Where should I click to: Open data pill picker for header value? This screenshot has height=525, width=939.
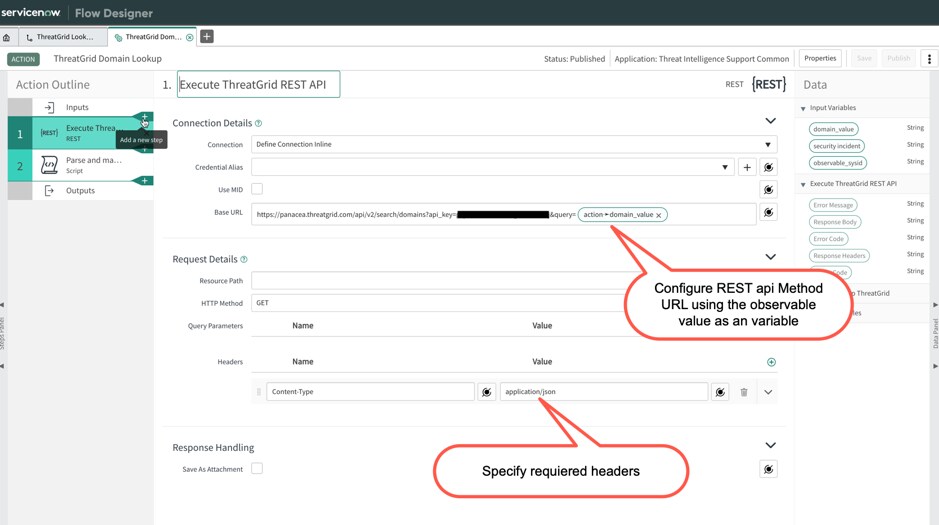pyautogui.click(x=720, y=392)
